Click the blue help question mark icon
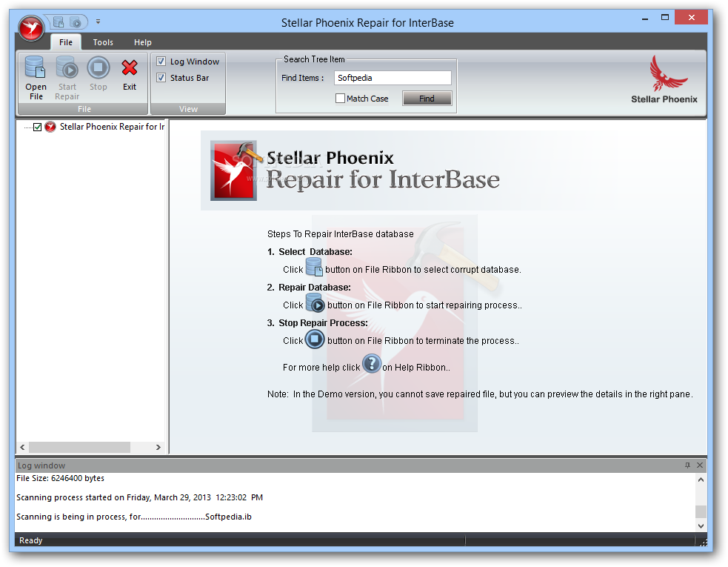The width and height of the screenshot is (728, 567). click(x=372, y=363)
